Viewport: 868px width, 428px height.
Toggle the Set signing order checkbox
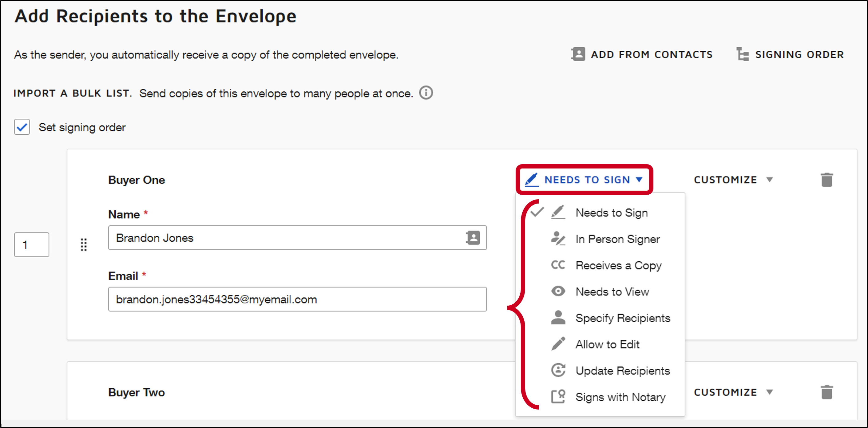(22, 127)
